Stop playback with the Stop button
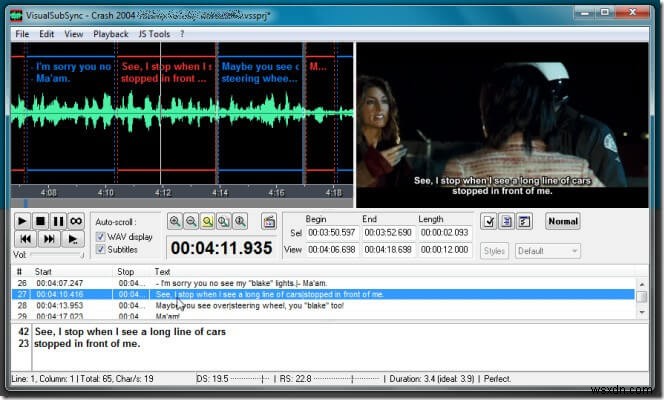 40,221
